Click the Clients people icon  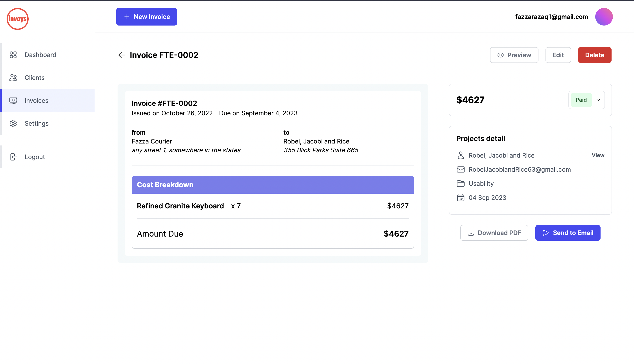tap(13, 78)
